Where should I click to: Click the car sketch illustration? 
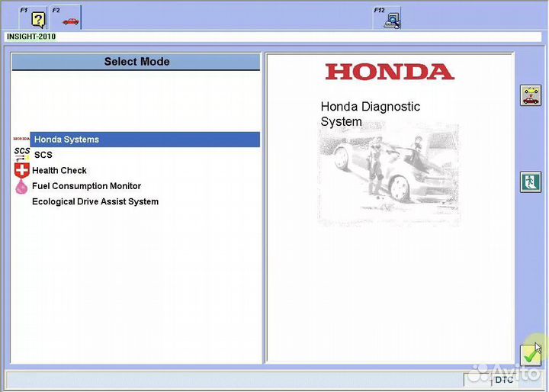[x=388, y=175]
